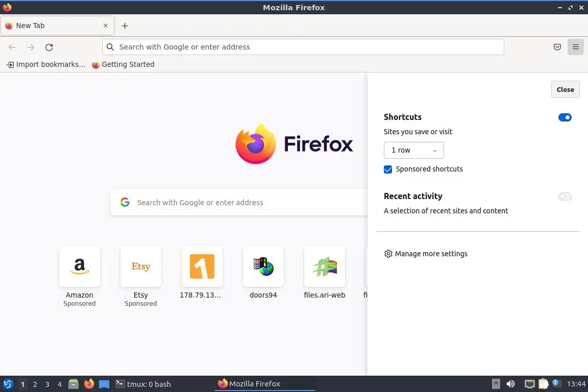Image resolution: width=588 pixels, height=392 pixels.
Task: Close the New Tab tab
Action: click(106, 26)
